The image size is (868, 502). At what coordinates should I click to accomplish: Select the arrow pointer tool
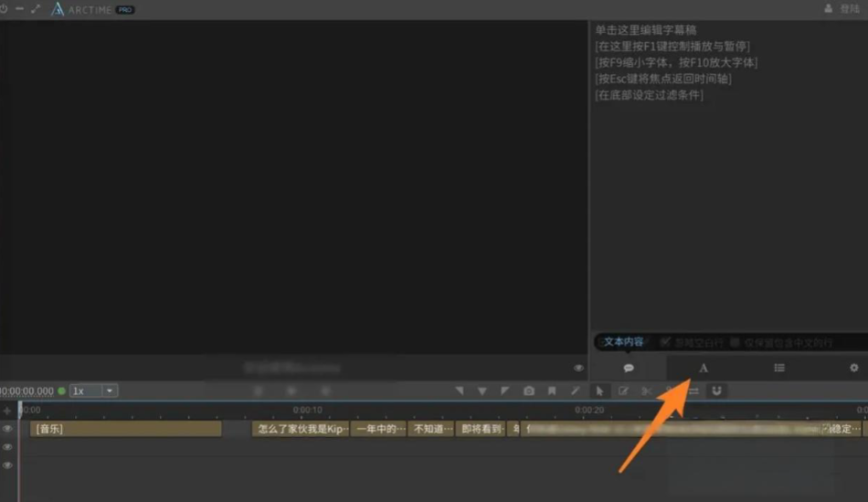point(599,390)
